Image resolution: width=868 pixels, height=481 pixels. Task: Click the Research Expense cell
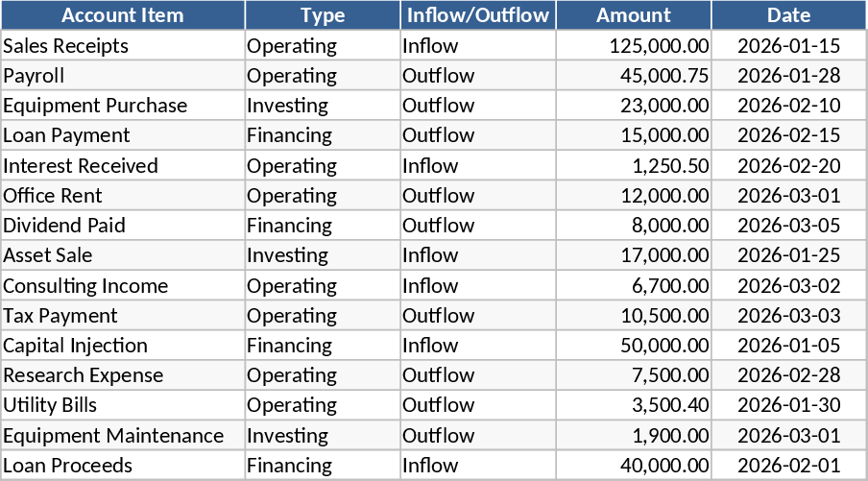pos(84,375)
